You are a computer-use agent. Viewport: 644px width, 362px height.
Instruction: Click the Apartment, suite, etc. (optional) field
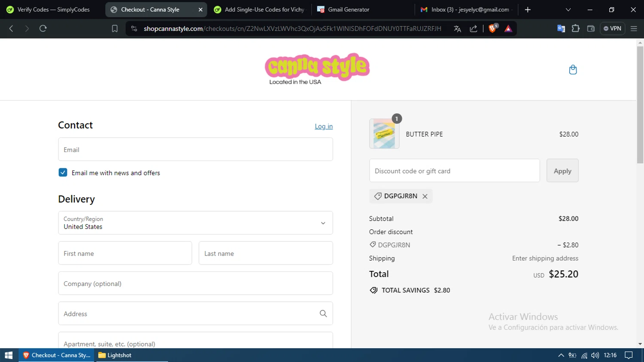coord(195,340)
